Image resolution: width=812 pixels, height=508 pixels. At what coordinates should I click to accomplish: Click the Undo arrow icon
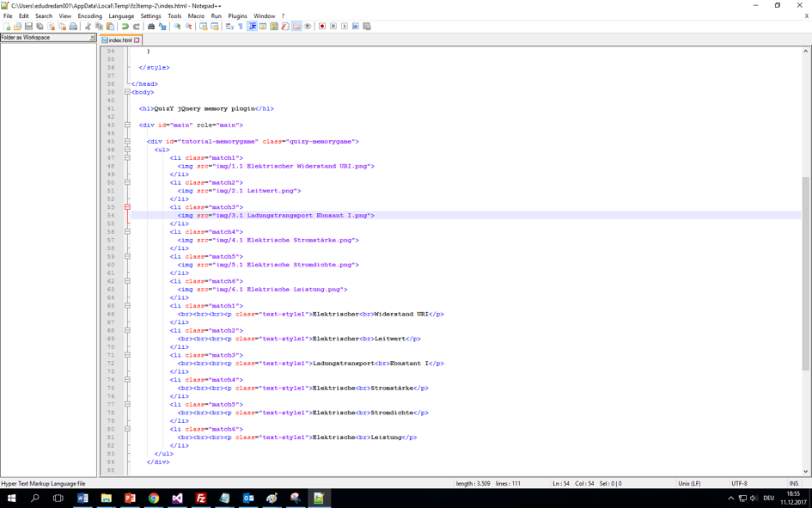[x=125, y=27]
